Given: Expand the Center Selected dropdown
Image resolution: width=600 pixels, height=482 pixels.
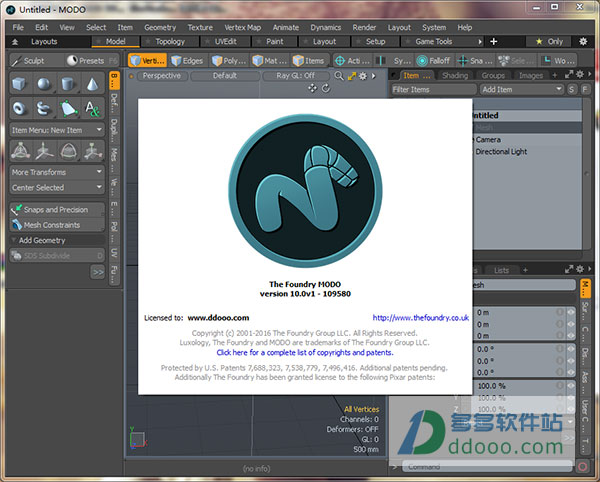Looking at the screenshot, I should coord(57,187).
